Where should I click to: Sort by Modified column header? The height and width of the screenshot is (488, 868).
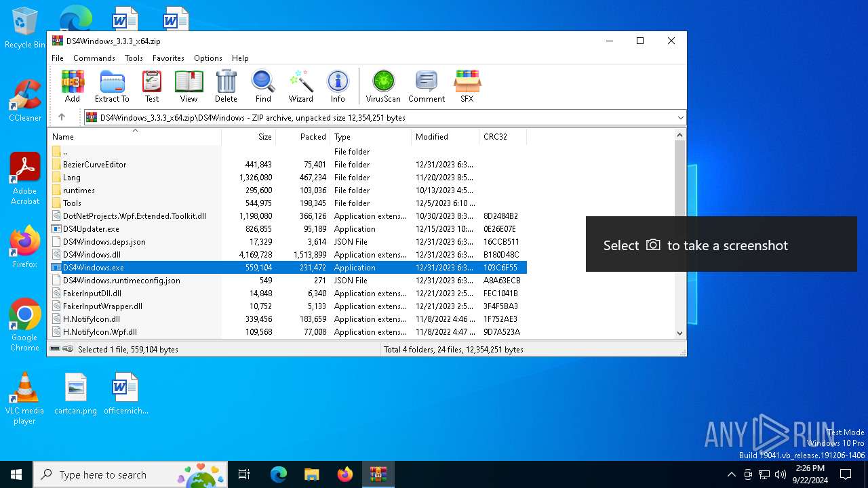[446, 136]
